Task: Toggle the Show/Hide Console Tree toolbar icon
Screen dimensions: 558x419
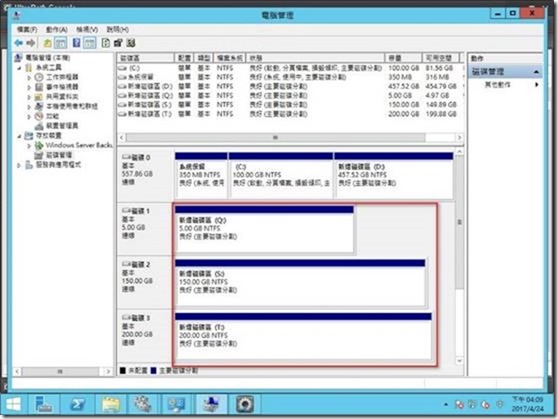Action: point(60,43)
